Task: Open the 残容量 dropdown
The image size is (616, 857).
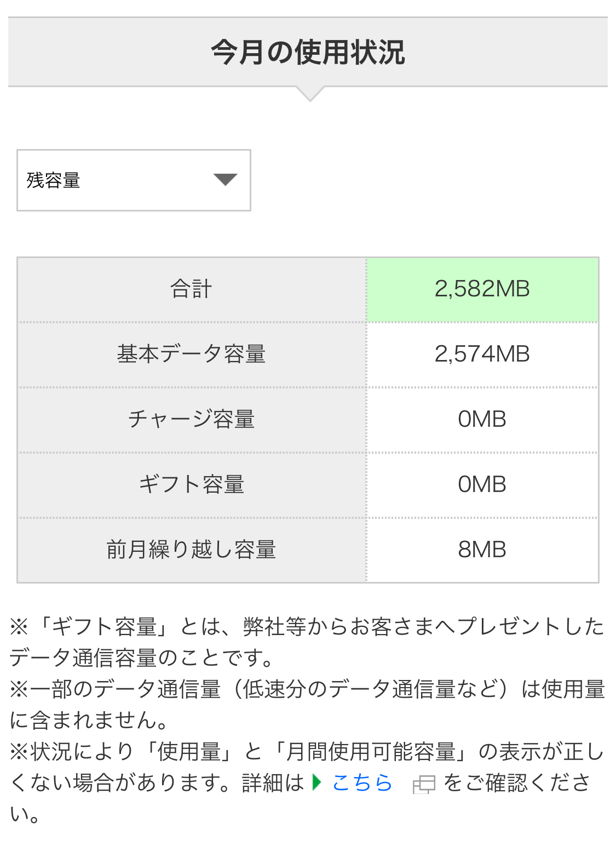Action: (133, 180)
